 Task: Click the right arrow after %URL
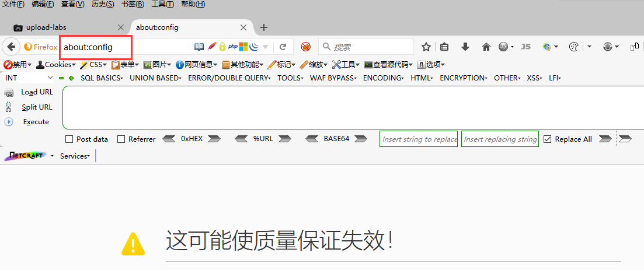click(285, 139)
